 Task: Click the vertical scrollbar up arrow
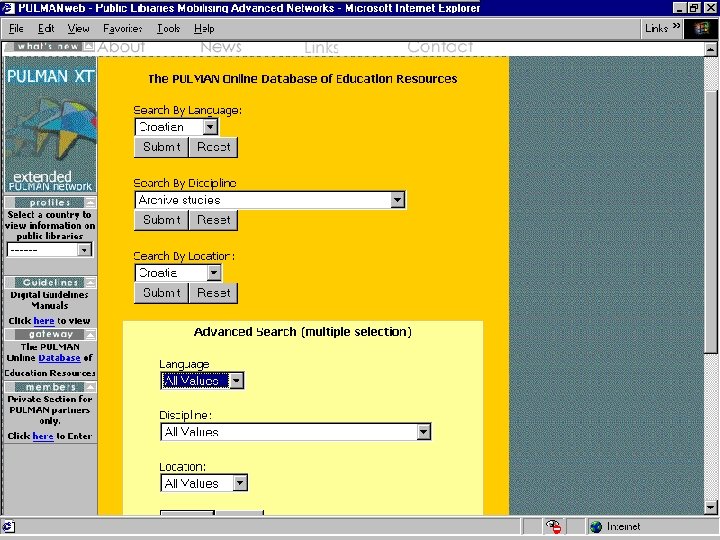click(710, 49)
